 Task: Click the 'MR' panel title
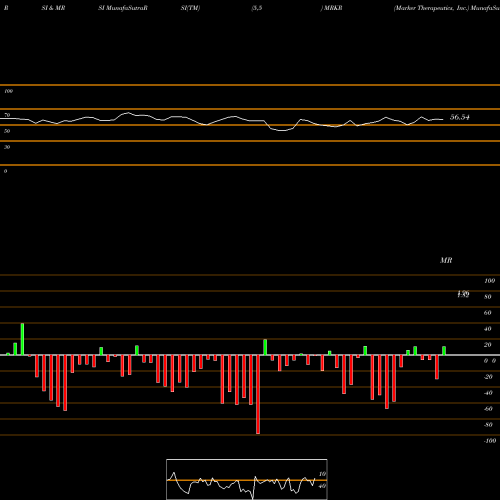click(x=446, y=260)
